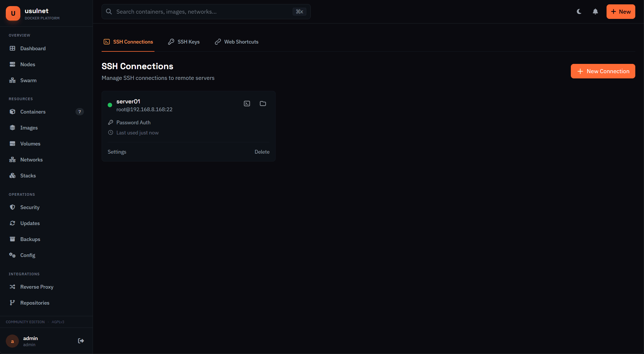The image size is (644, 354).
Task: Create a New Connection
Action: pos(603,71)
